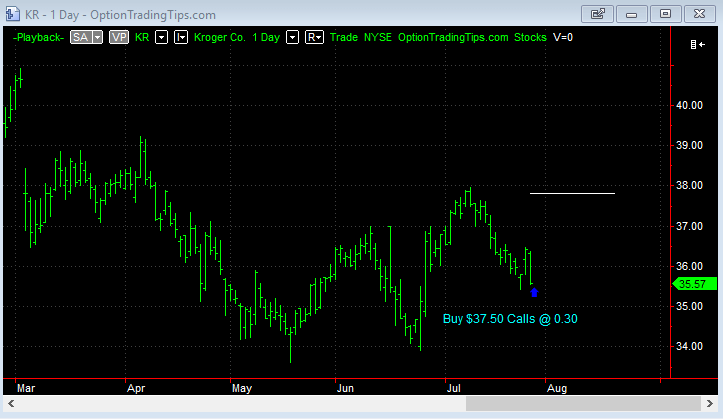Open the dropdown arrow beside SA
This screenshot has width=723, height=419.
(98, 37)
